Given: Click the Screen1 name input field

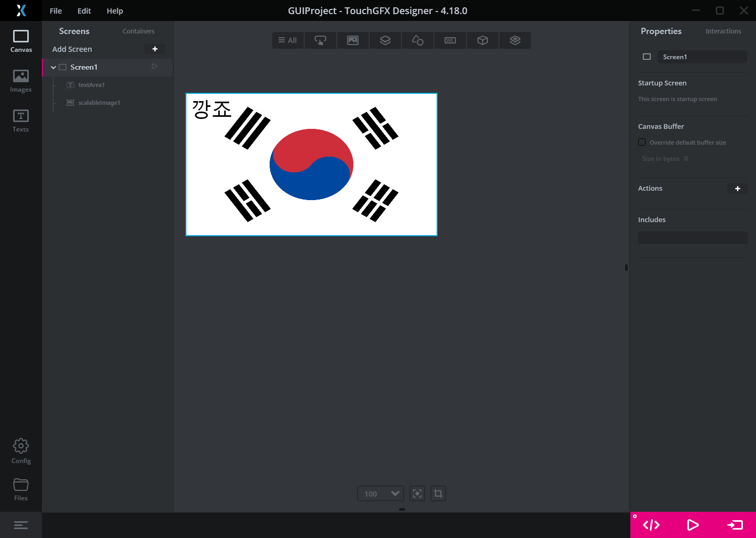Looking at the screenshot, I should point(702,57).
